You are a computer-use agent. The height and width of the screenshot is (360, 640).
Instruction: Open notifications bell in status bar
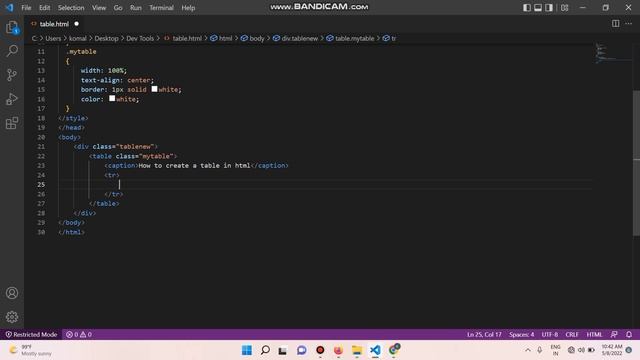(629, 334)
